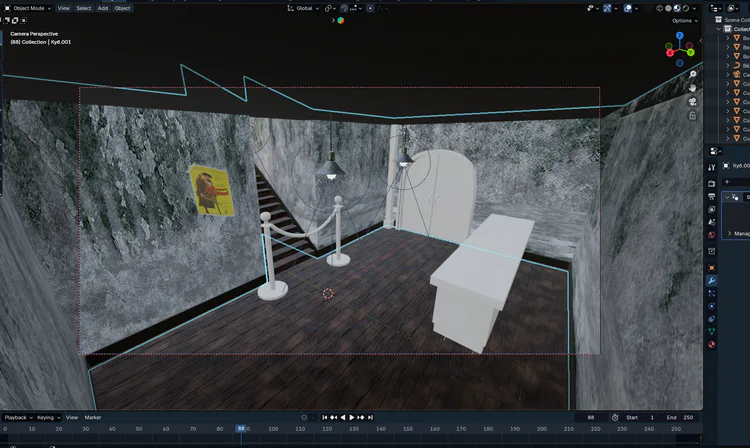Image resolution: width=750 pixels, height=448 pixels.
Task: Click the pan hand viewport icon
Action: tap(693, 88)
